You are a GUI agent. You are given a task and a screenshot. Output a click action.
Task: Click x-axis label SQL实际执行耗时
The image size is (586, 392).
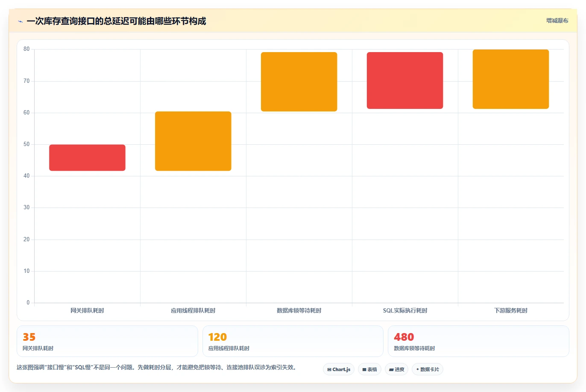pos(405,311)
